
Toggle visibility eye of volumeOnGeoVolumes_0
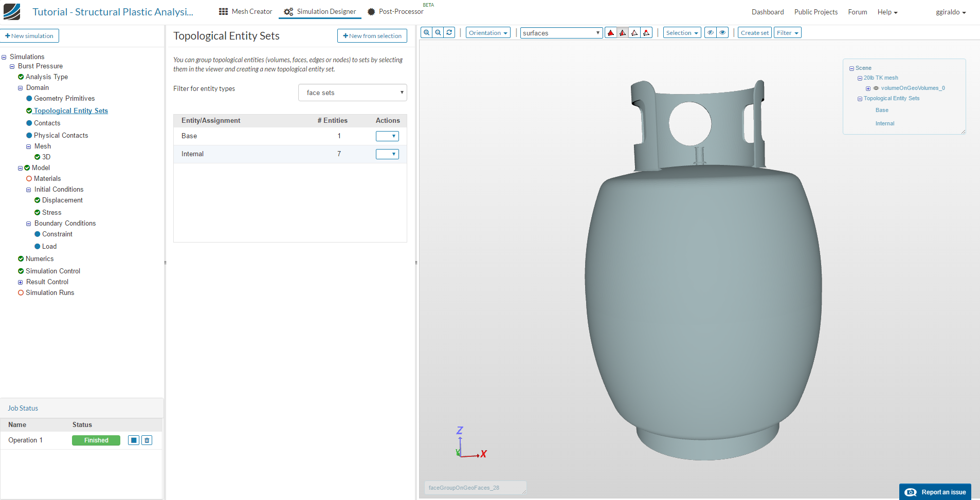tap(876, 88)
